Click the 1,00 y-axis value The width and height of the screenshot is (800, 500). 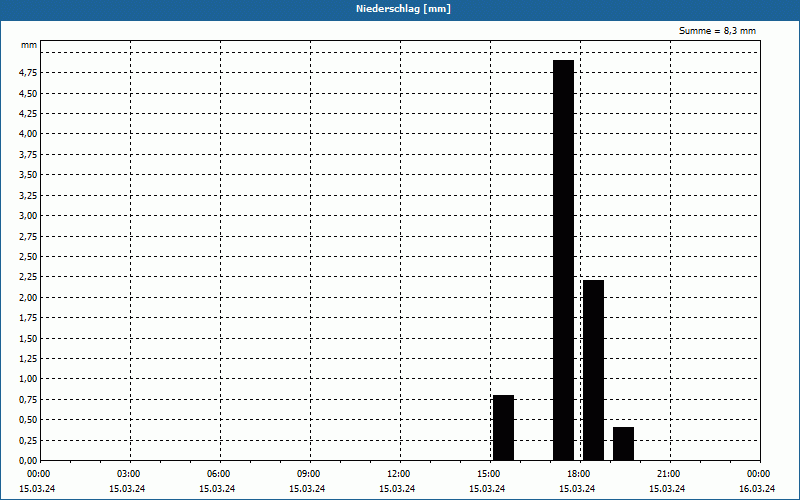28,379
